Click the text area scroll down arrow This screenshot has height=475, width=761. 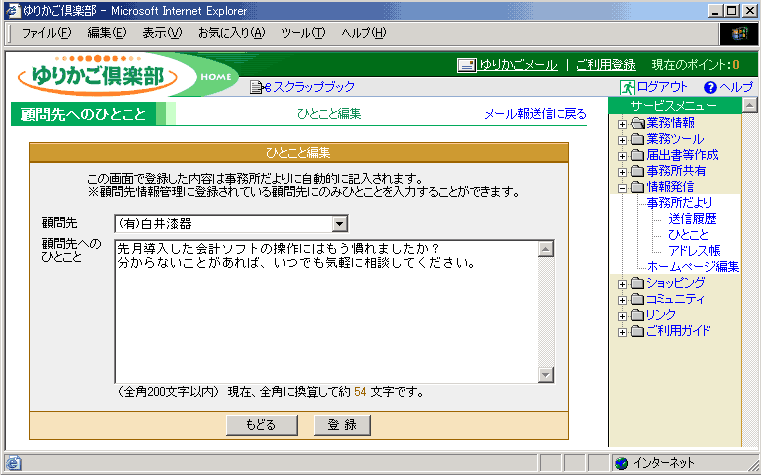click(546, 375)
